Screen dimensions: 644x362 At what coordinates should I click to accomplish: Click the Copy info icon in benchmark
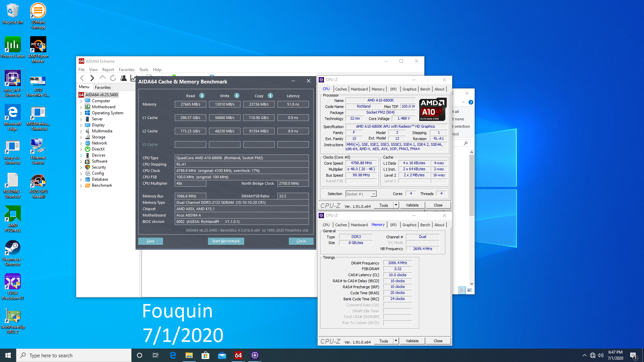click(270, 96)
